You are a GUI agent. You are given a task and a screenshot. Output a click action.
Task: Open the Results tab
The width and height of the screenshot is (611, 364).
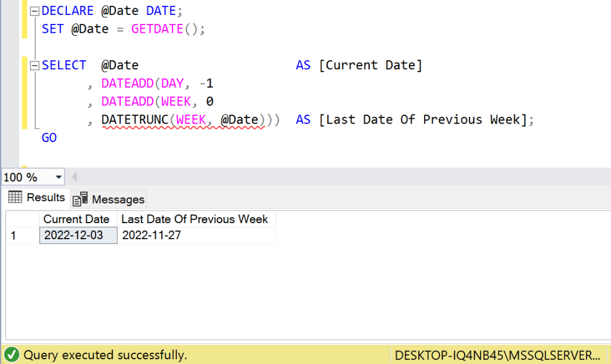pyautogui.click(x=45, y=198)
